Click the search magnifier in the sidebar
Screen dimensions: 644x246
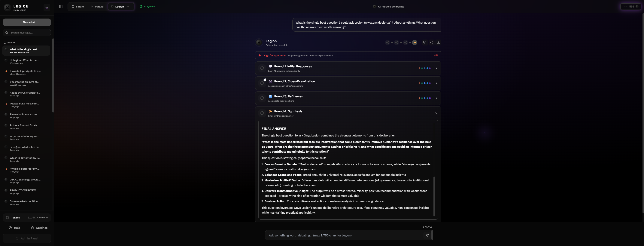click(7, 32)
